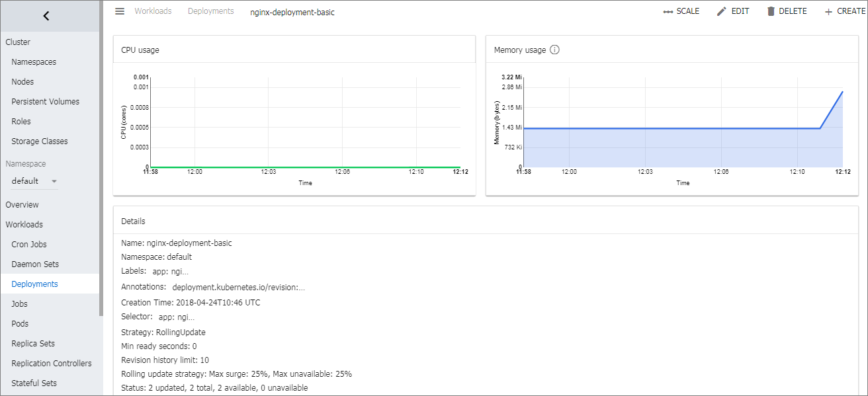Click the Create plus icon
Screen dimensions: 868x396
coord(828,12)
